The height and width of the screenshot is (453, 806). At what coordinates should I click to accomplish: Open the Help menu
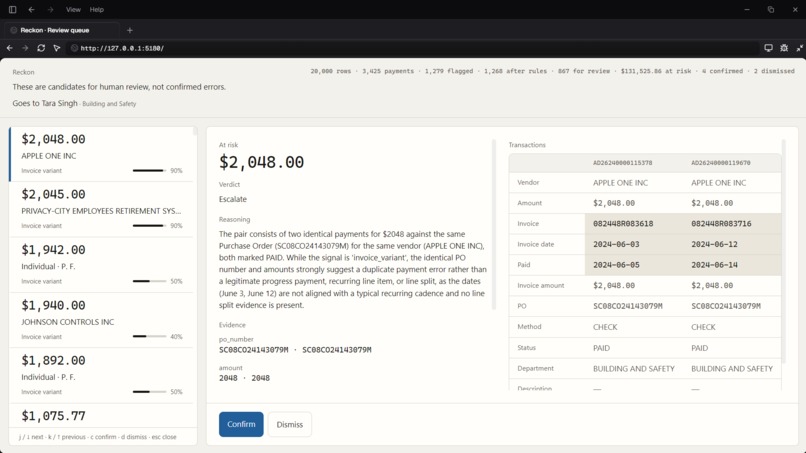click(97, 9)
